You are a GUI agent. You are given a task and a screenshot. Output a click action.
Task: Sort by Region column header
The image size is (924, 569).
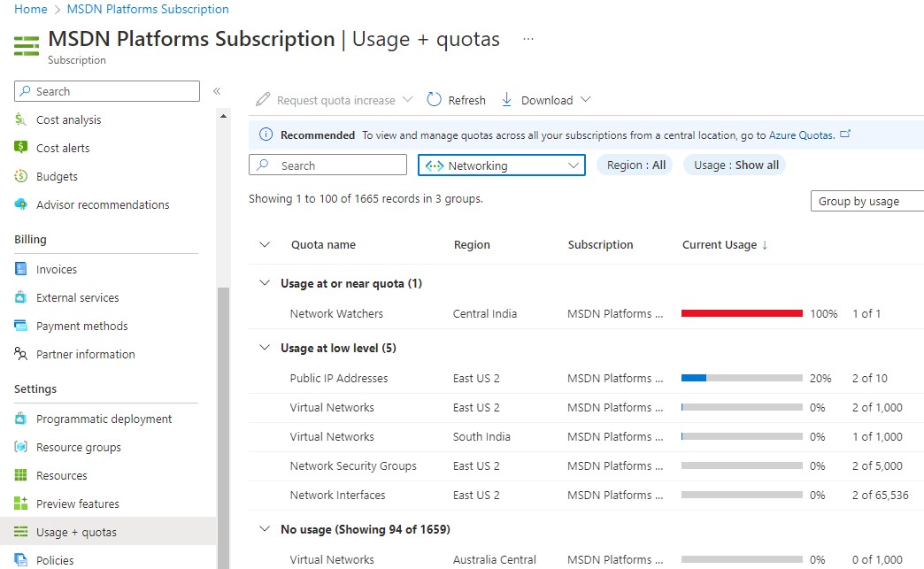[x=472, y=244]
